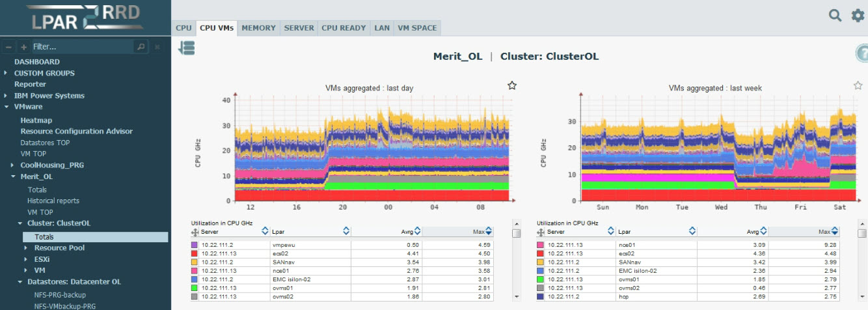The image size is (868, 310).
Task: Collapse all tree nodes with minus button
Action: 8,47
